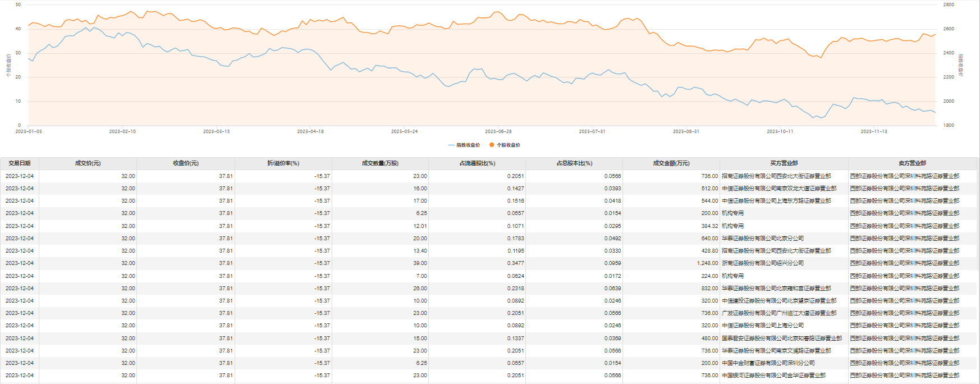Click the 2023-10-11 x-axis date label
Image resolution: width=980 pixels, height=384 pixels.
(780, 131)
